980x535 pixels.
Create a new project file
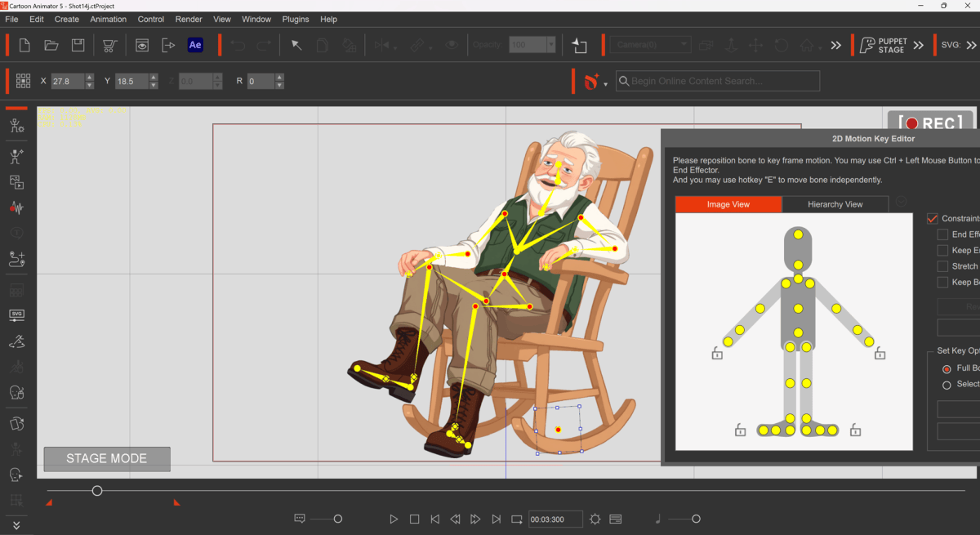pos(24,45)
